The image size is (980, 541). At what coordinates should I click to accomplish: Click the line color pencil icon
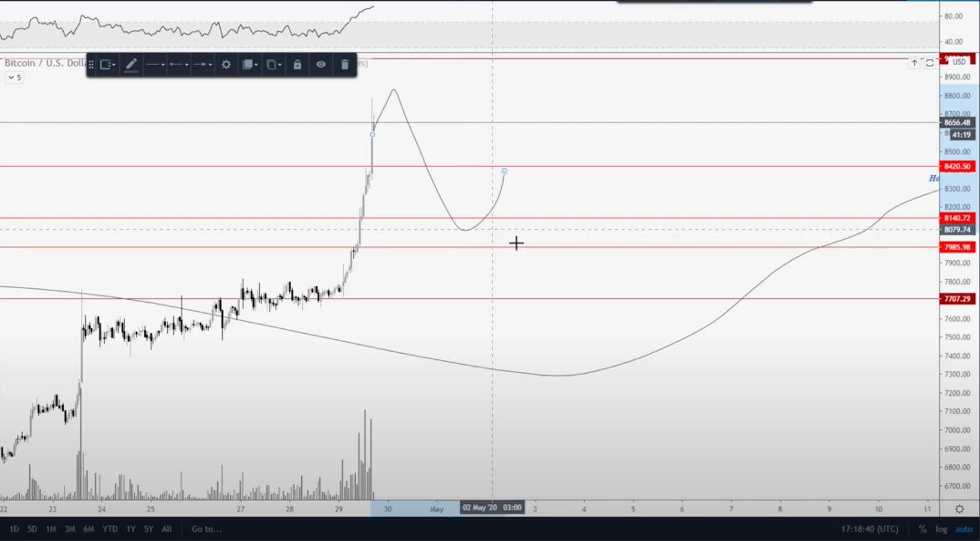pos(131,64)
